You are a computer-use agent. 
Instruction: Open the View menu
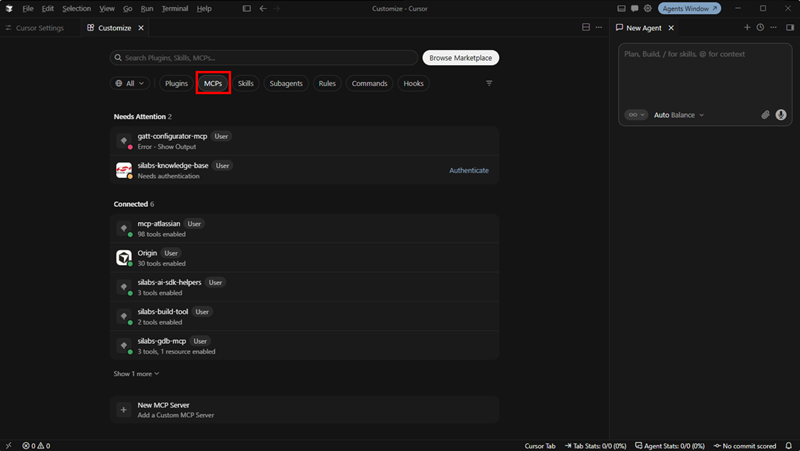point(107,8)
